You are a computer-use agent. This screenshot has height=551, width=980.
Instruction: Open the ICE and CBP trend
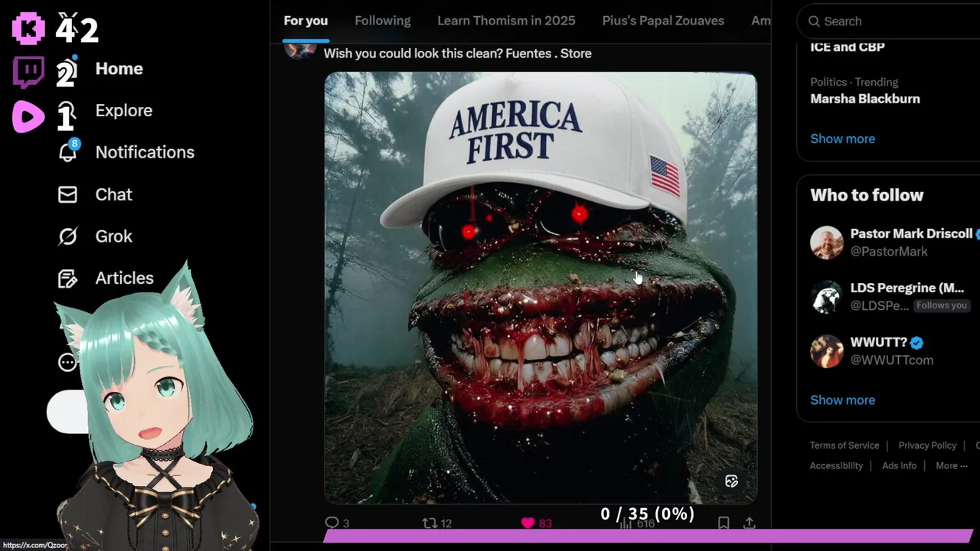click(848, 47)
